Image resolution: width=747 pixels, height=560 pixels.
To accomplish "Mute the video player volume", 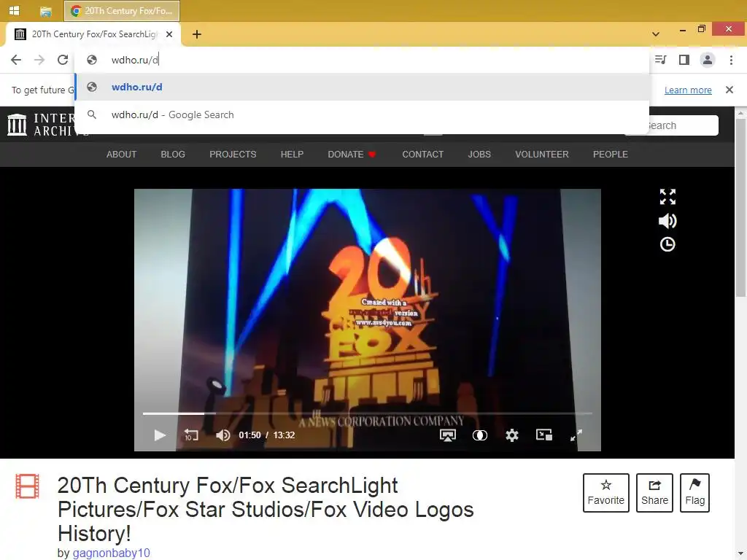I will pyautogui.click(x=223, y=435).
